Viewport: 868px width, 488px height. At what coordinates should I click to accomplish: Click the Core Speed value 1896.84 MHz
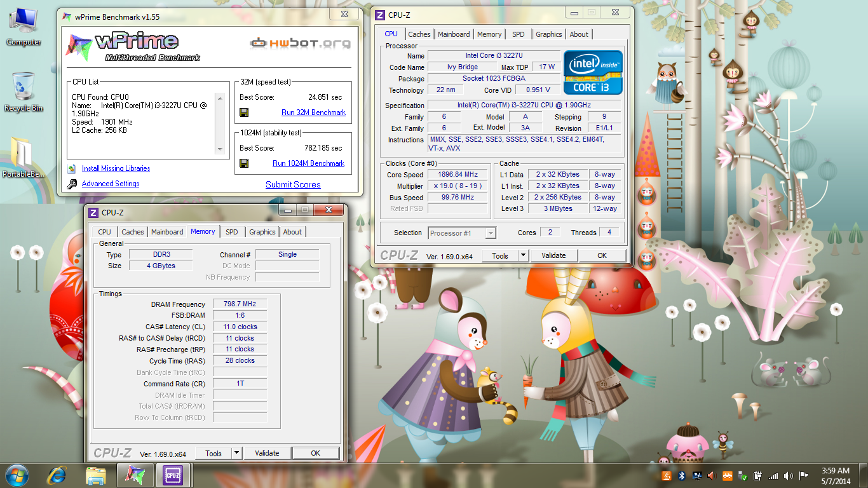pos(458,175)
